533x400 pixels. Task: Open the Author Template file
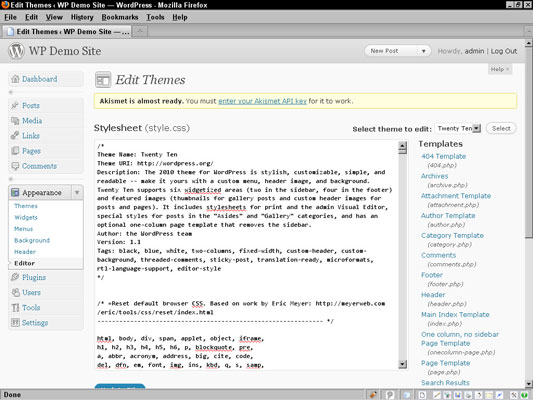tap(448, 215)
